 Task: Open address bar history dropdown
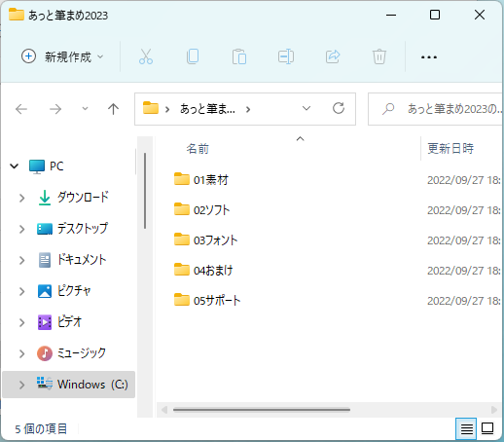pyautogui.click(x=306, y=108)
